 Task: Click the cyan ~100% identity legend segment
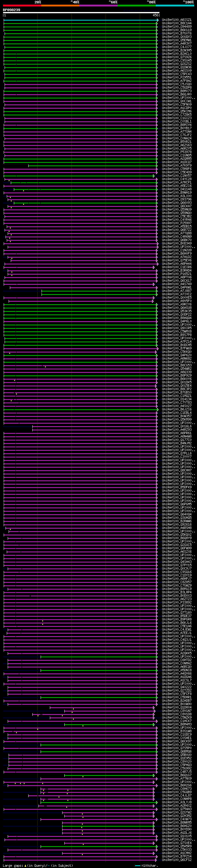(x=175, y=6)
